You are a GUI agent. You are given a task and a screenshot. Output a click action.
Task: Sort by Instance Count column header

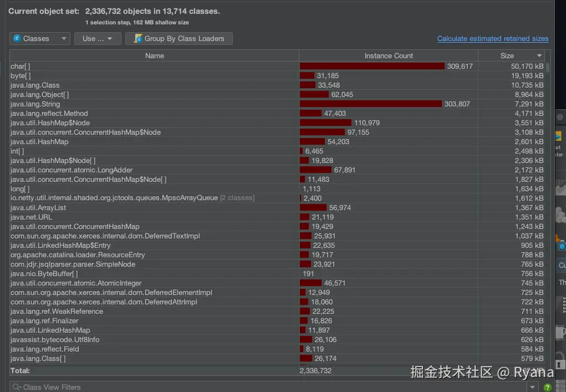click(x=388, y=56)
